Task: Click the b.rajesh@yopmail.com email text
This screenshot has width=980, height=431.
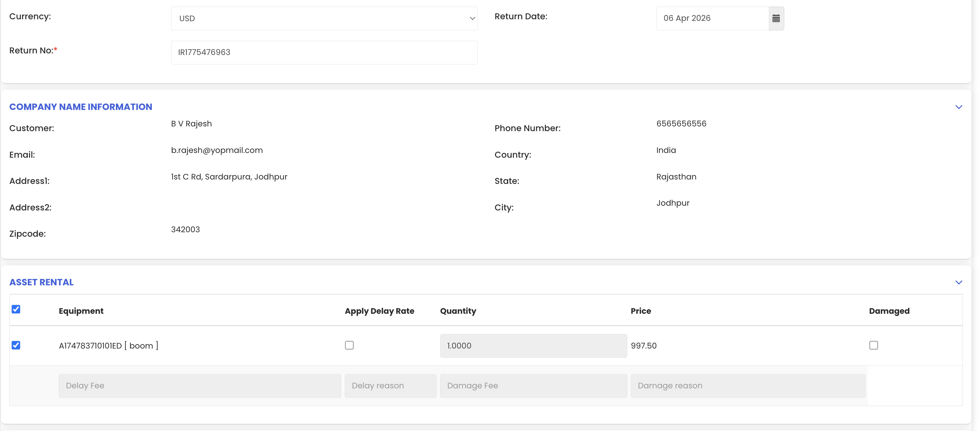Action: [217, 150]
